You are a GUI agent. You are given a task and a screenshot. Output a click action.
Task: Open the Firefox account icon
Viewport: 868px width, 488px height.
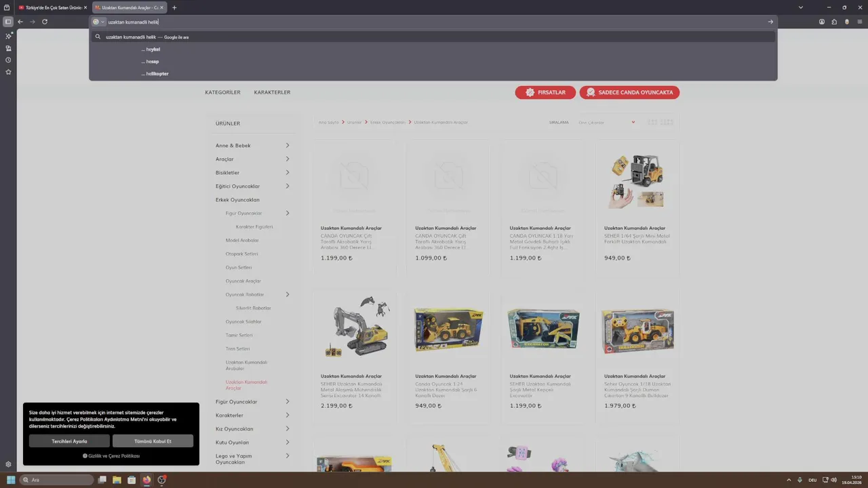822,22
